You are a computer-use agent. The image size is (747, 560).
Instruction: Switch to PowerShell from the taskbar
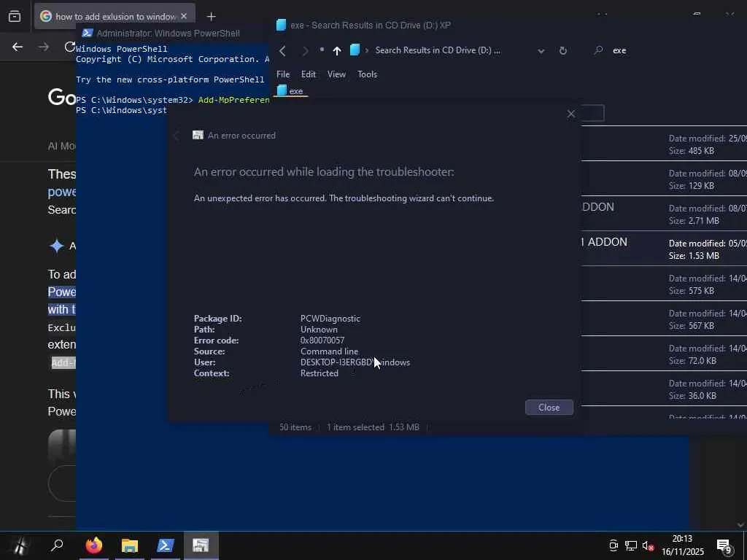point(166,545)
